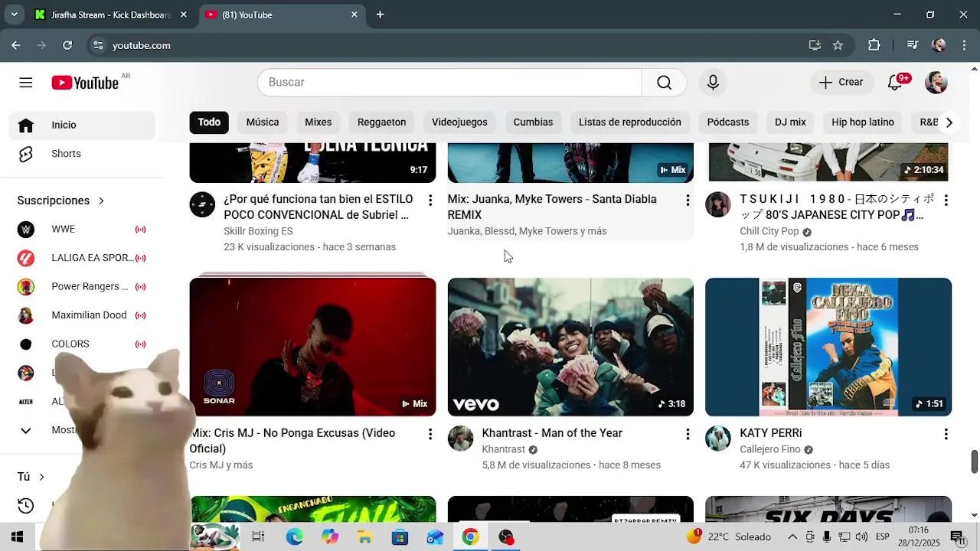The image size is (980, 551).
Task: Open options for the Santa Diabla Remix mix
Action: tap(688, 201)
